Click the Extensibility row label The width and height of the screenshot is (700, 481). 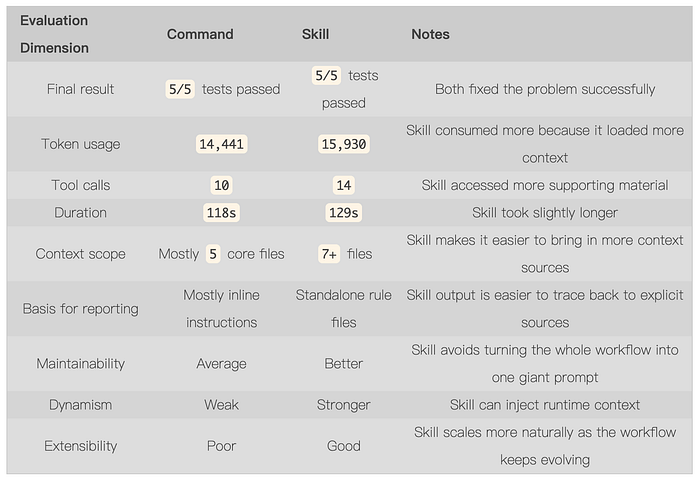click(x=80, y=446)
